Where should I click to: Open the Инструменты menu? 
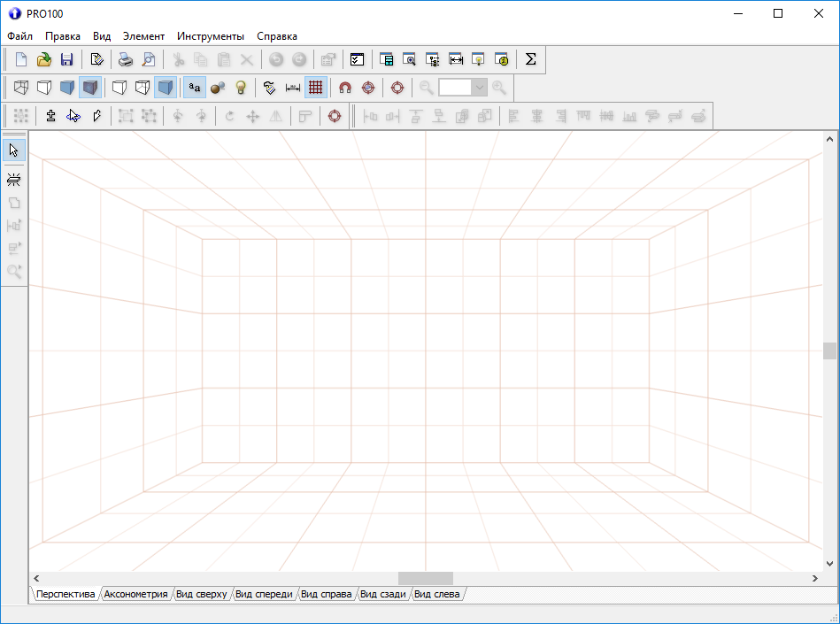(210, 36)
